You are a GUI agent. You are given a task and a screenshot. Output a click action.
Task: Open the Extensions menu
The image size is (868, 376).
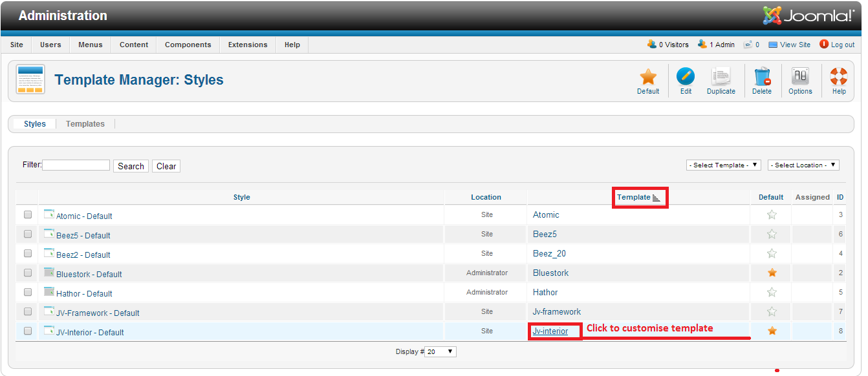(x=248, y=45)
